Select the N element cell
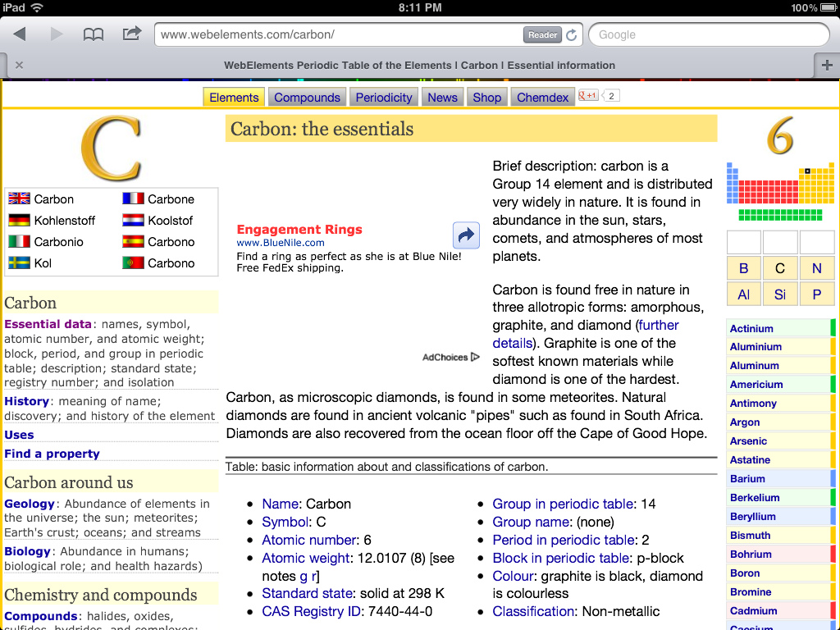Image resolution: width=840 pixels, height=630 pixels. (x=816, y=268)
